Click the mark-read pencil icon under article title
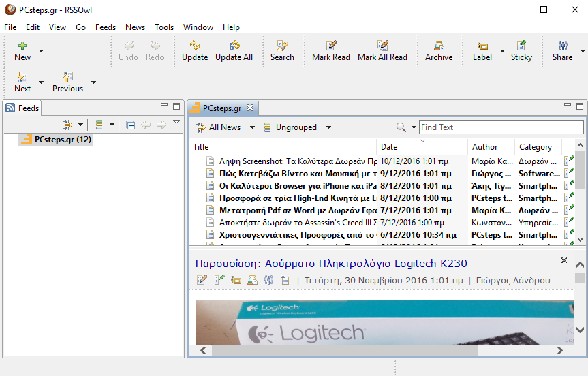 pos(202,280)
